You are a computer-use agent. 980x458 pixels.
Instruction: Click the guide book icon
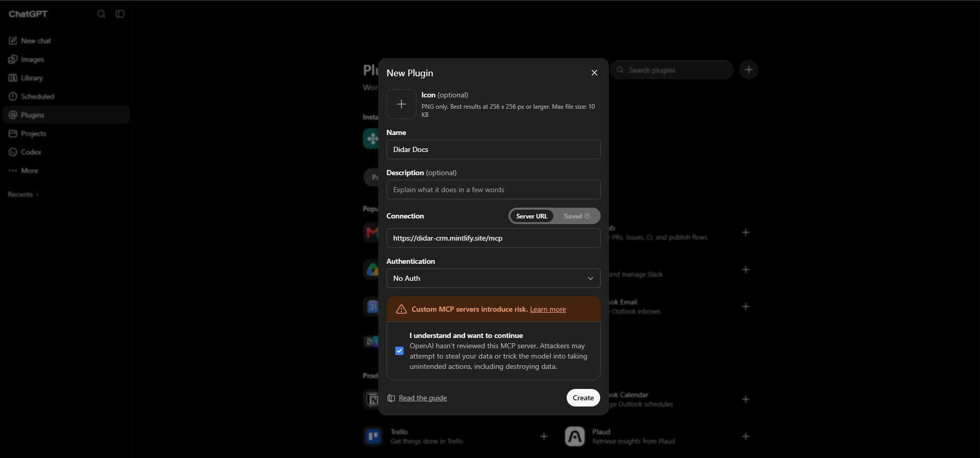point(391,398)
